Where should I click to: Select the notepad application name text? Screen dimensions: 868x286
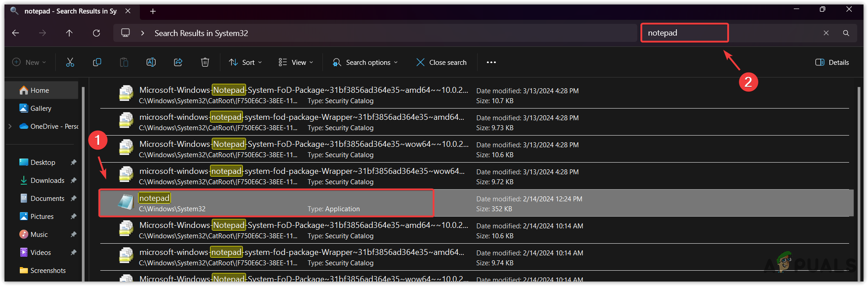154,198
